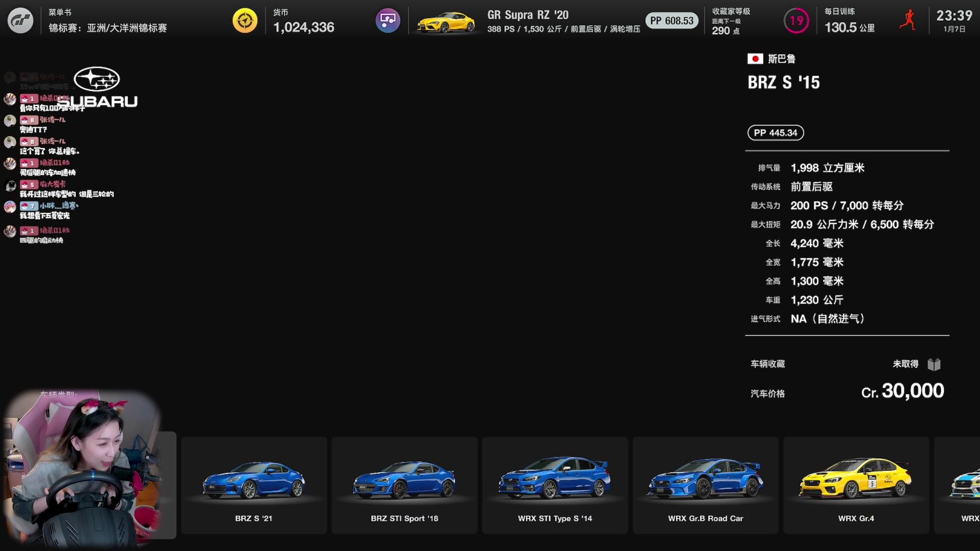The image size is (980, 551).
Task: Click the width value 1,775
Action: (x=817, y=262)
